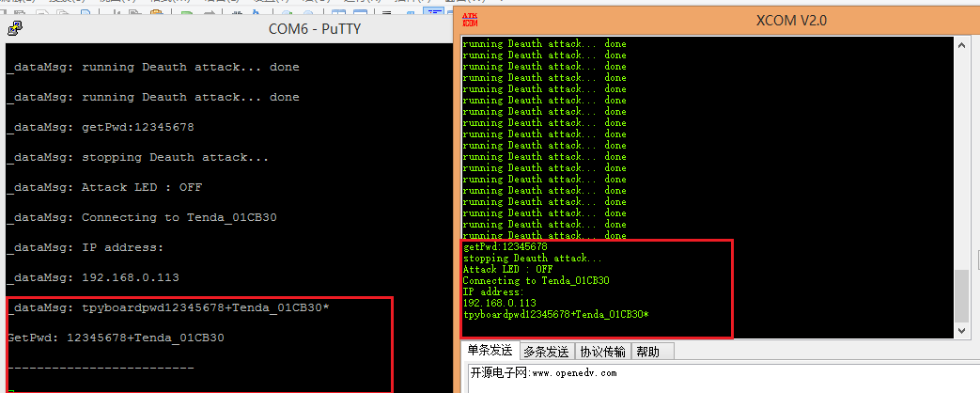Click the green cursor in PuTTY terminal

point(9,389)
